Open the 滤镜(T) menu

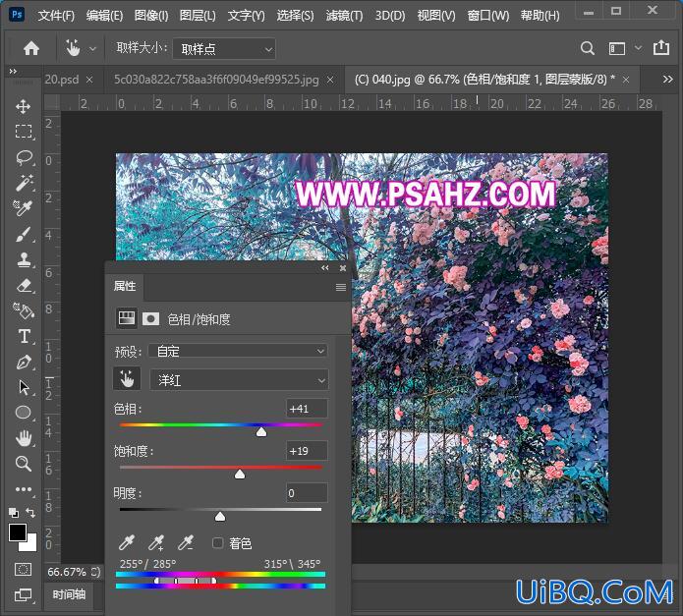click(344, 16)
